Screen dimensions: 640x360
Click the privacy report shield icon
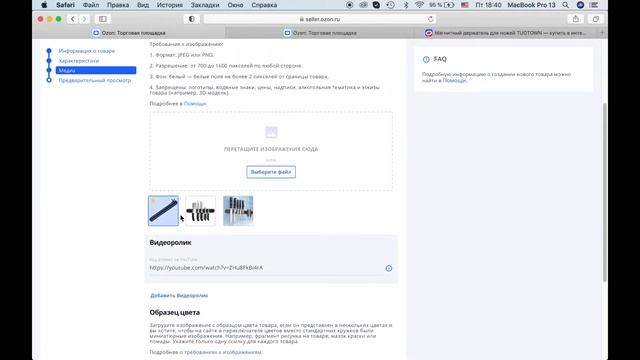[191, 19]
